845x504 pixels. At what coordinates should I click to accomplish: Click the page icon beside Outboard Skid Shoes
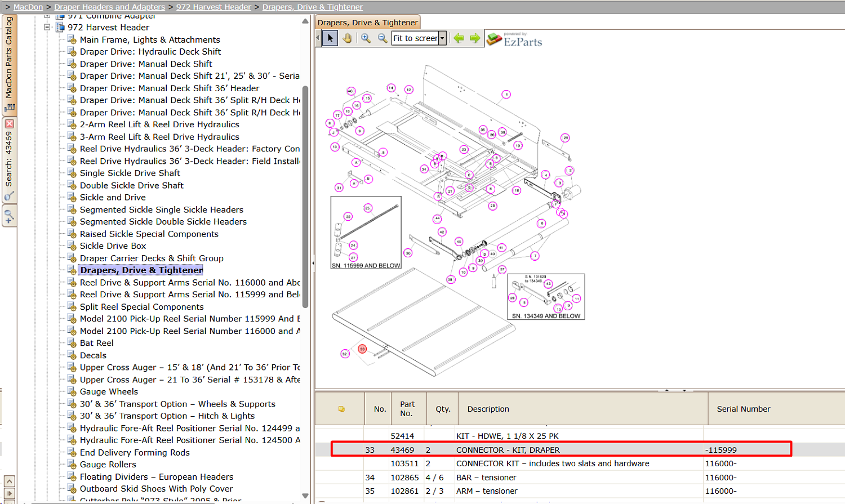point(72,489)
